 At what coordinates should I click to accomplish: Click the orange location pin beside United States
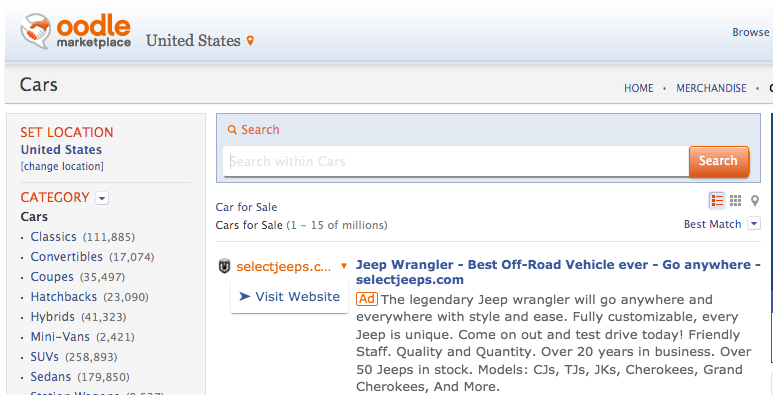click(x=250, y=41)
